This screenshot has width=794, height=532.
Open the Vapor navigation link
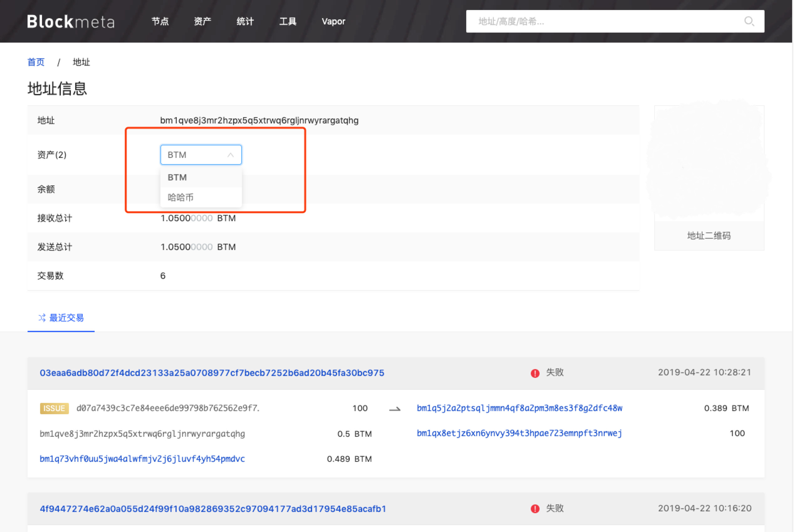tap(333, 21)
